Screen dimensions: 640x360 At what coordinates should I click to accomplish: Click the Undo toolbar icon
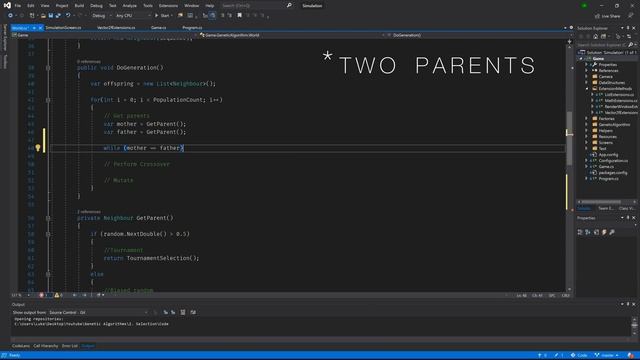coord(68,16)
